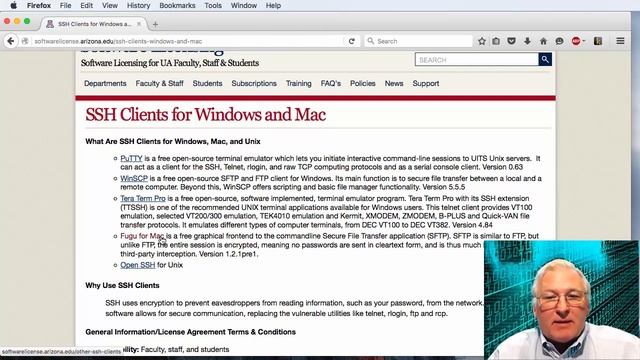
Task: Show bookmarks list icon
Action: [496, 41]
